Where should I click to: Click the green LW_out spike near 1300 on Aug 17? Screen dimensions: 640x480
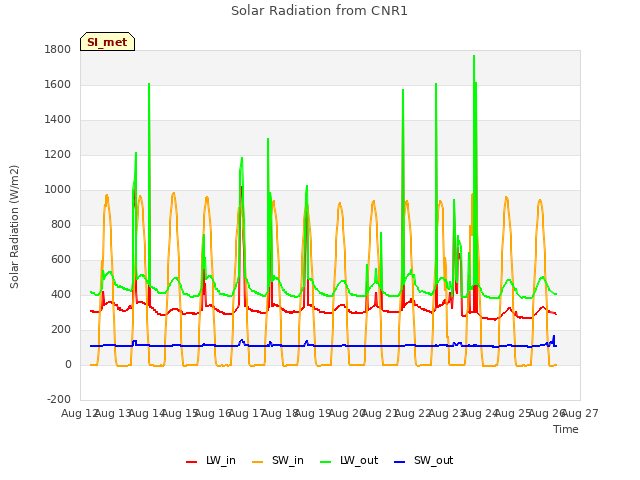click(268, 139)
